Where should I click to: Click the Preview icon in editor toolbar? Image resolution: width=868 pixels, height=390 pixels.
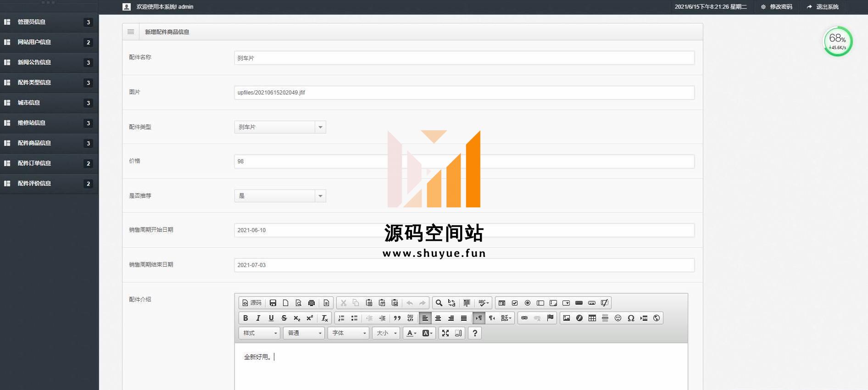pyautogui.click(x=299, y=303)
